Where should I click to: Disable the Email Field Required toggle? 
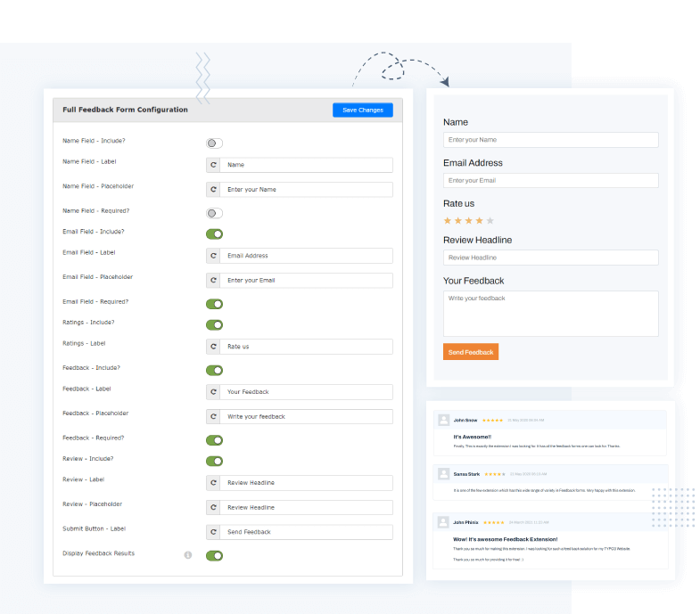pos(214,304)
